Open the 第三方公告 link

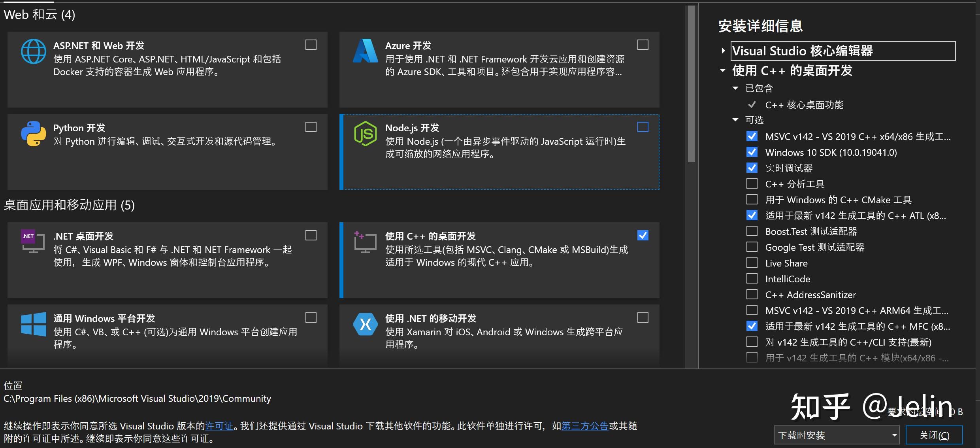tap(585, 426)
